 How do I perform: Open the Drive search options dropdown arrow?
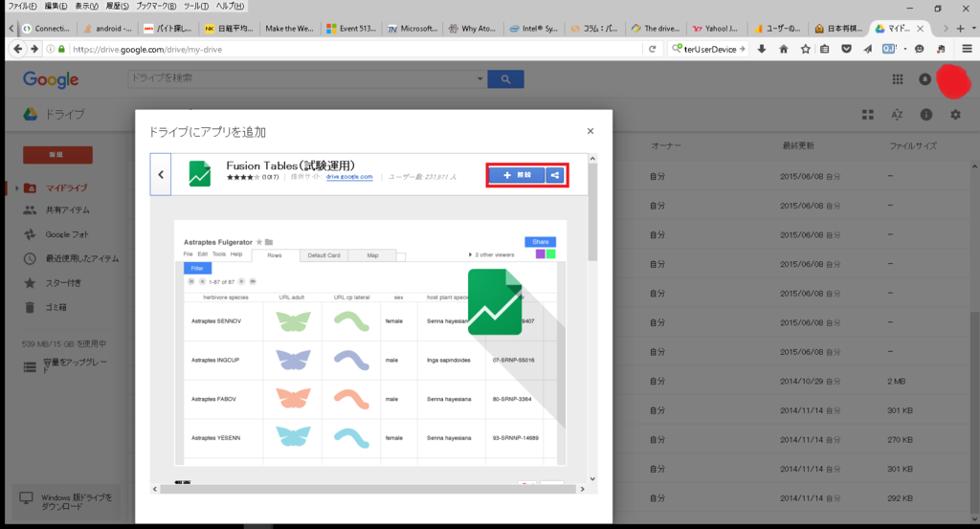pos(479,79)
